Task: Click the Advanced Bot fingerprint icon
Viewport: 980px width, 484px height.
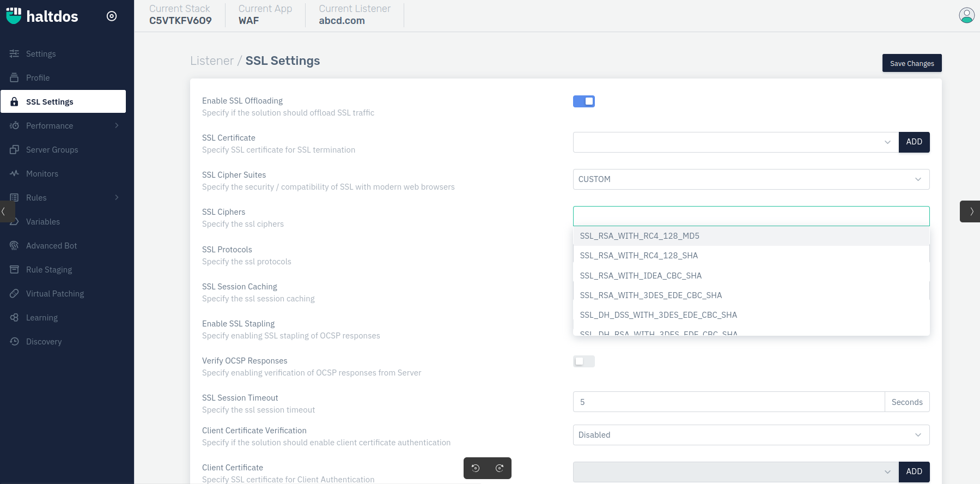Action: (14, 245)
